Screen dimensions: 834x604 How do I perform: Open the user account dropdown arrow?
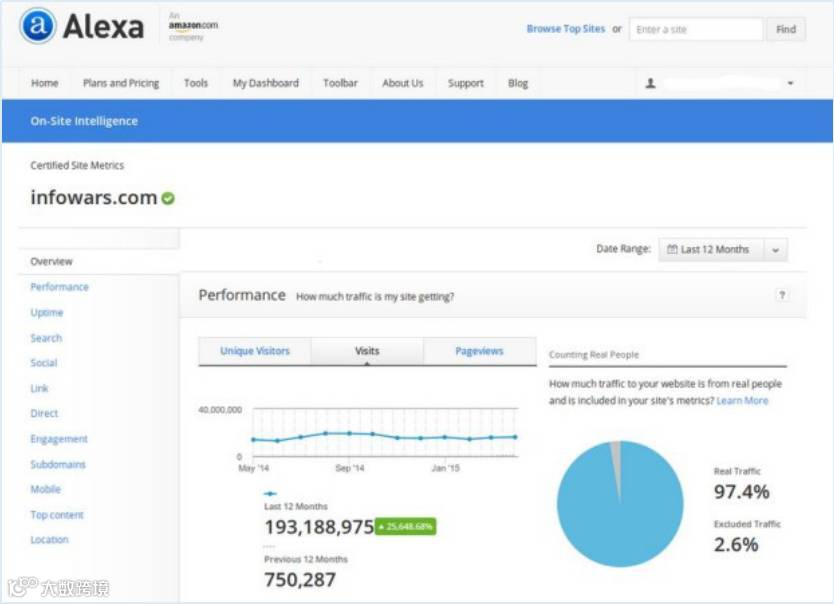pos(790,83)
